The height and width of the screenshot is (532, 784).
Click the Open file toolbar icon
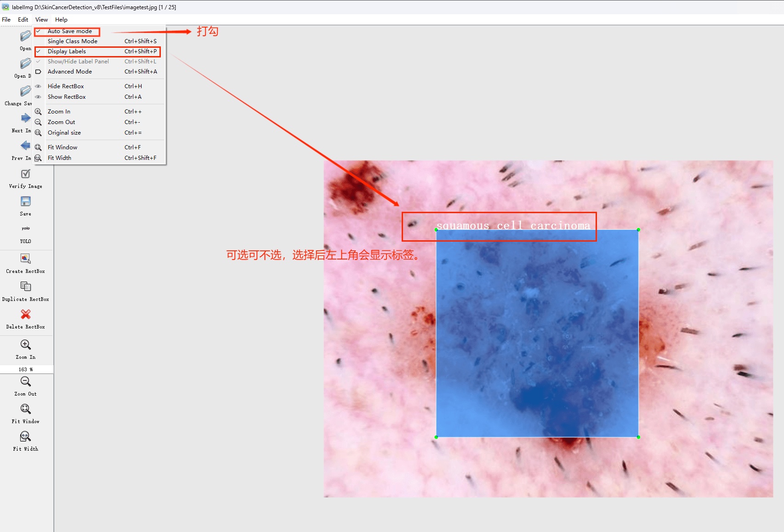tap(26, 36)
